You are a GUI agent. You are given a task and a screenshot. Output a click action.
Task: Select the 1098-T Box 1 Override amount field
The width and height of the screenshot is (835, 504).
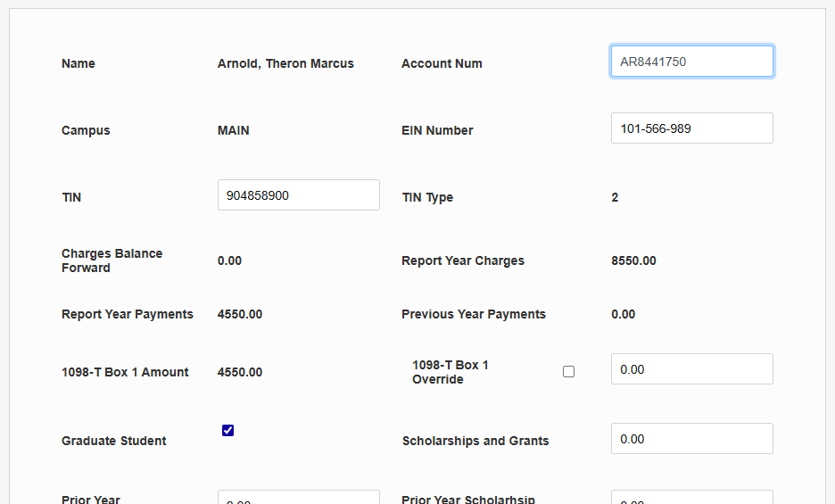coord(691,369)
